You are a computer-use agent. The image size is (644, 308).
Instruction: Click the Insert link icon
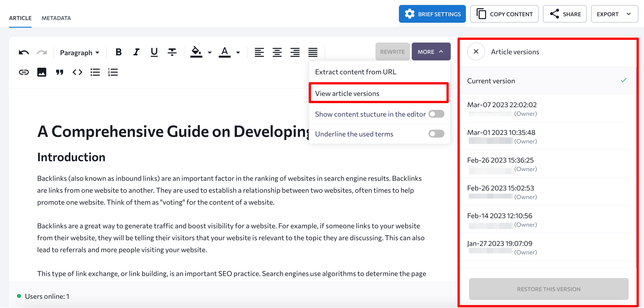pos(23,72)
